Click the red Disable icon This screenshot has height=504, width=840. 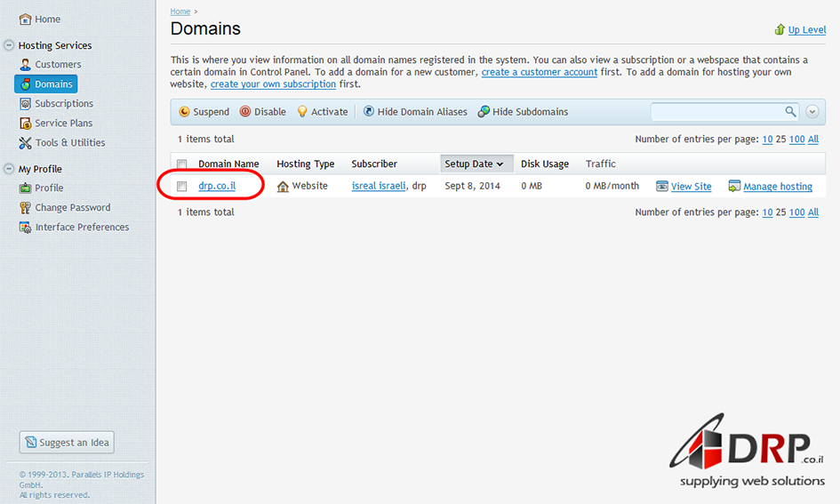(245, 112)
